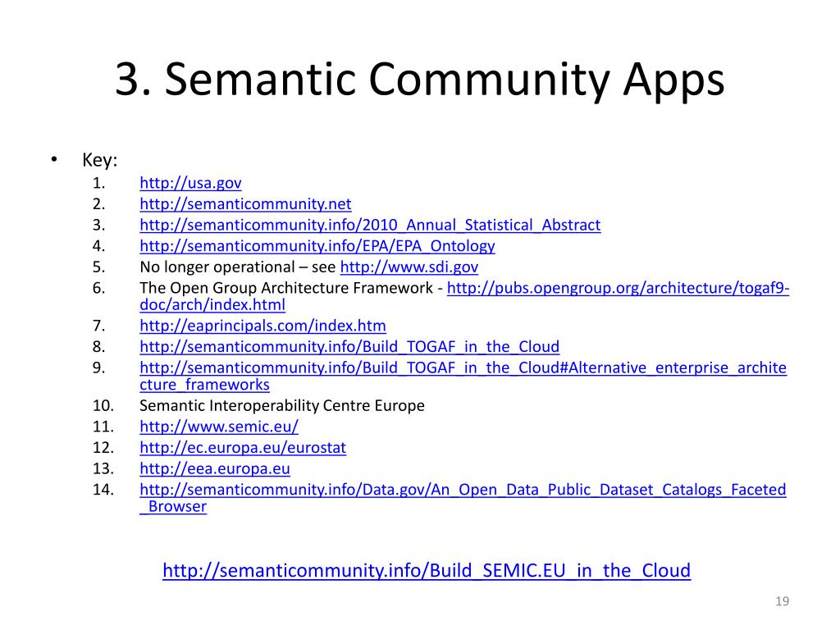Open the Build_TOGAF_in_the_Cloud link in item 8
The height and width of the screenshot is (630, 840).
349,347
